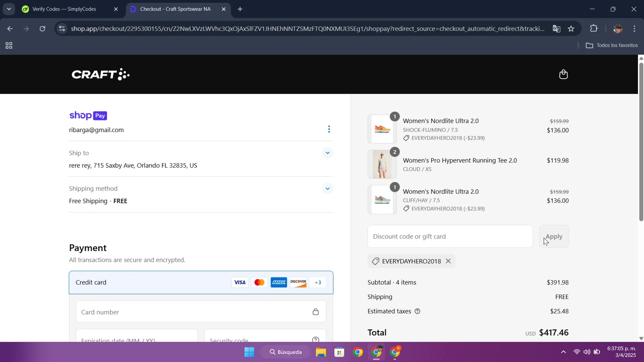Click the Shop Pay logo
The image size is (644, 362).
88,115
